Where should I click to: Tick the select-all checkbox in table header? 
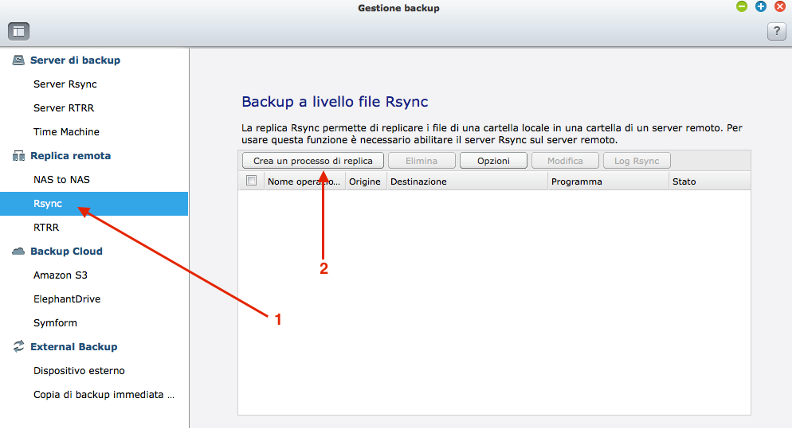[251, 181]
